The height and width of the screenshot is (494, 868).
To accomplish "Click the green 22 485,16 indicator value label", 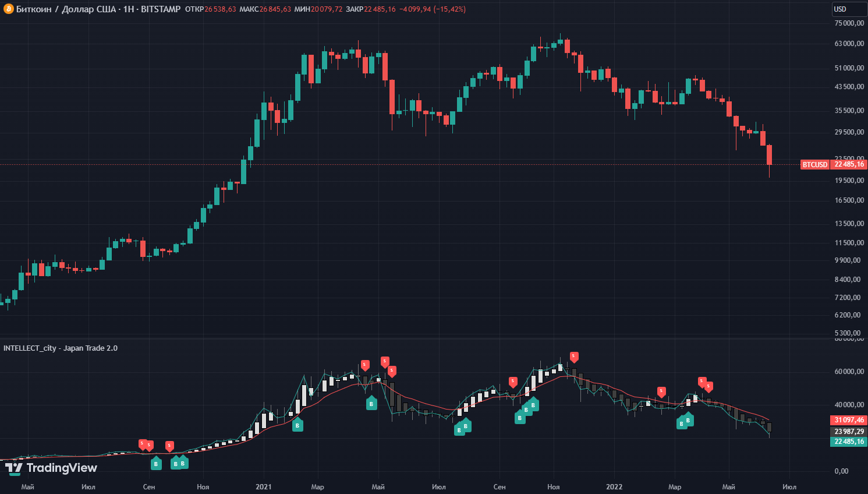I will click(x=849, y=442).
